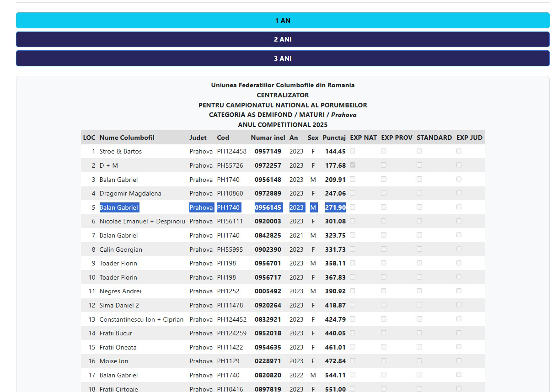Switch to the "2 ANI" tab
552x392 pixels.
282,39
